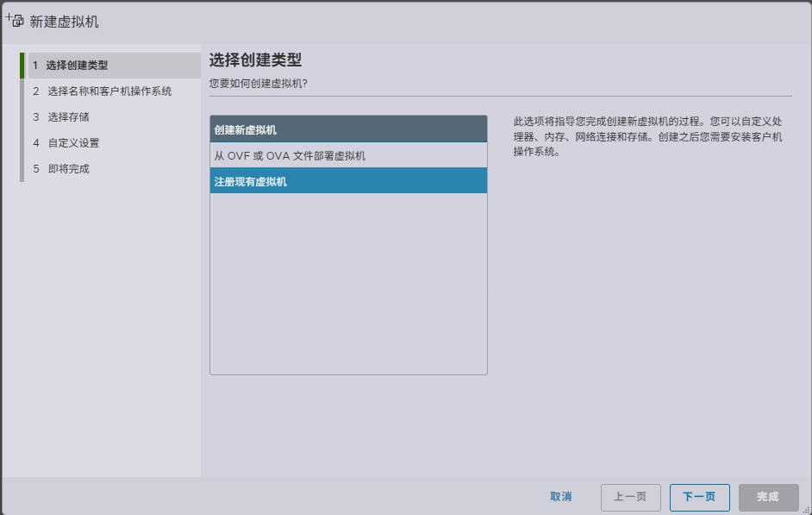Go to step 1 选择创建类型

76,66
